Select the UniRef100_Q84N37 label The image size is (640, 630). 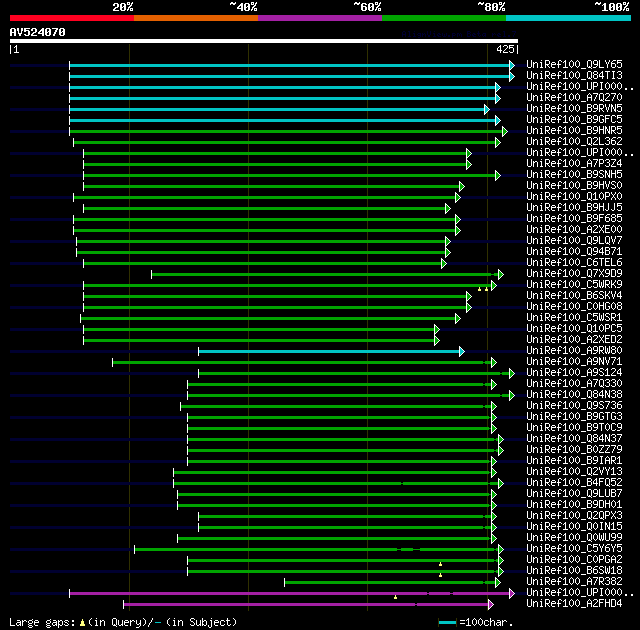[x=574, y=439]
